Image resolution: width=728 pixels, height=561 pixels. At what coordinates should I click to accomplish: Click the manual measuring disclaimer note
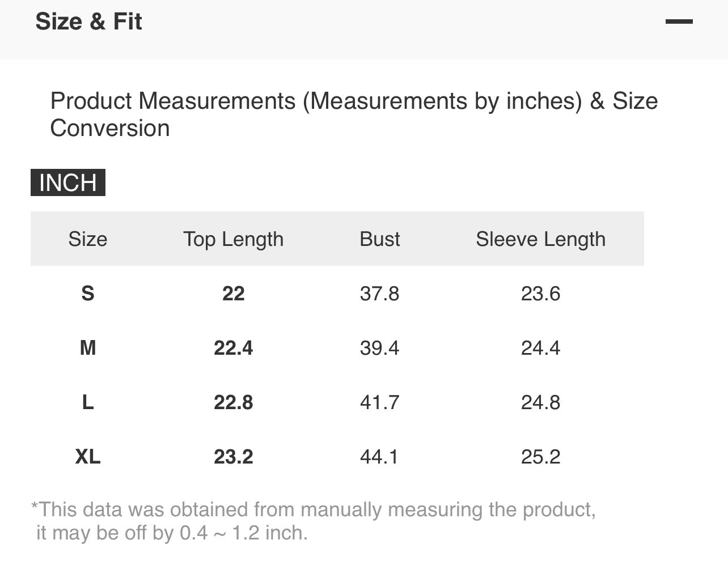pyautogui.click(x=313, y=521)
